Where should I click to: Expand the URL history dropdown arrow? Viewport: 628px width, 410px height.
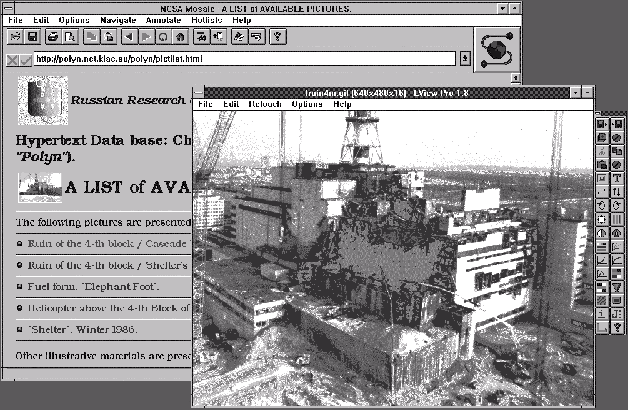click(467, 60)
